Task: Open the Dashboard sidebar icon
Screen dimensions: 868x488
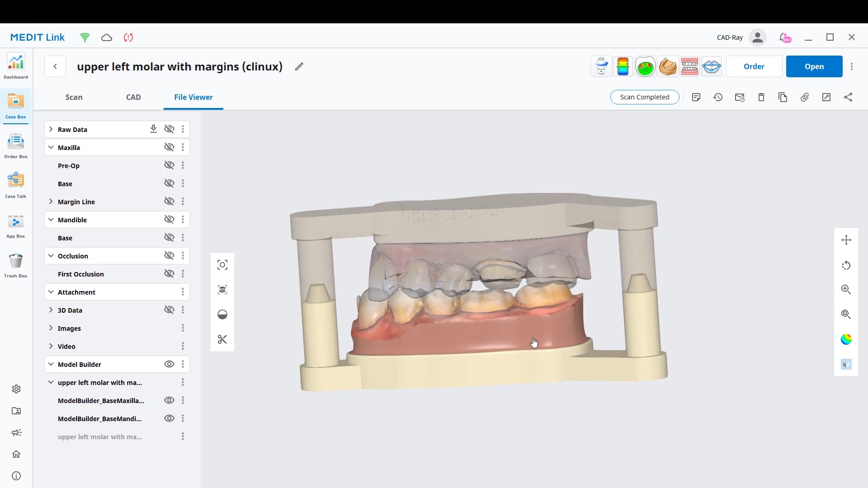Action: click(16, 66)
